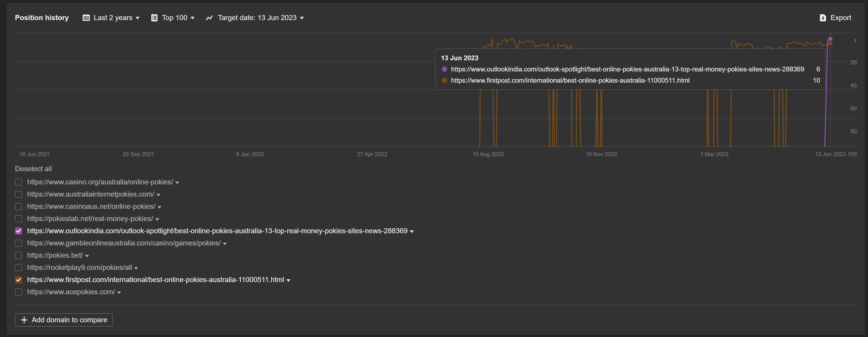Click the trend line icon beside Target date

209,18
